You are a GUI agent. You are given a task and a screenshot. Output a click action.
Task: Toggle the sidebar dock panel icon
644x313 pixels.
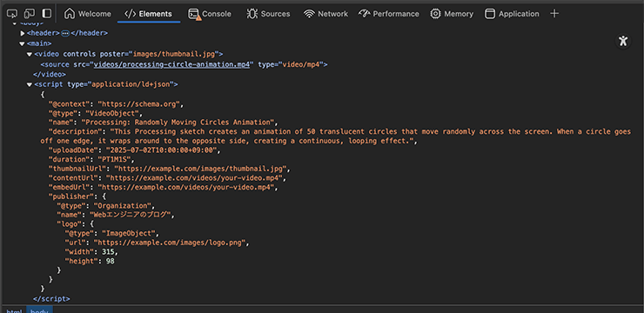(47, 14)
